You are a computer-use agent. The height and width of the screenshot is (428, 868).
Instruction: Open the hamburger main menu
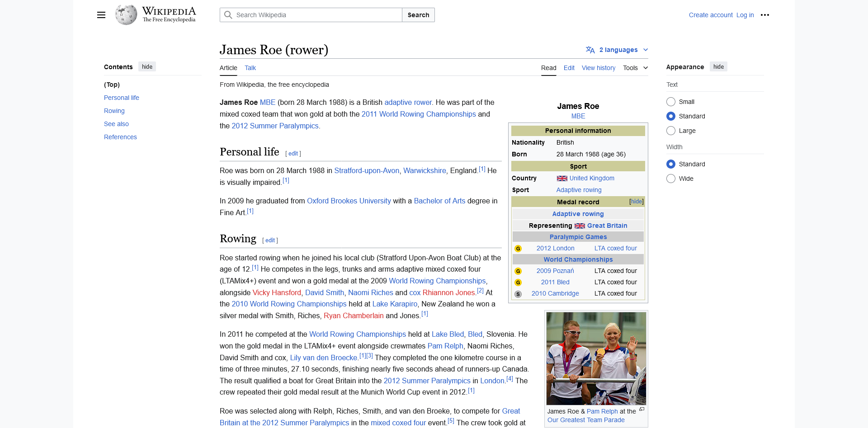[x=101, y=15]
